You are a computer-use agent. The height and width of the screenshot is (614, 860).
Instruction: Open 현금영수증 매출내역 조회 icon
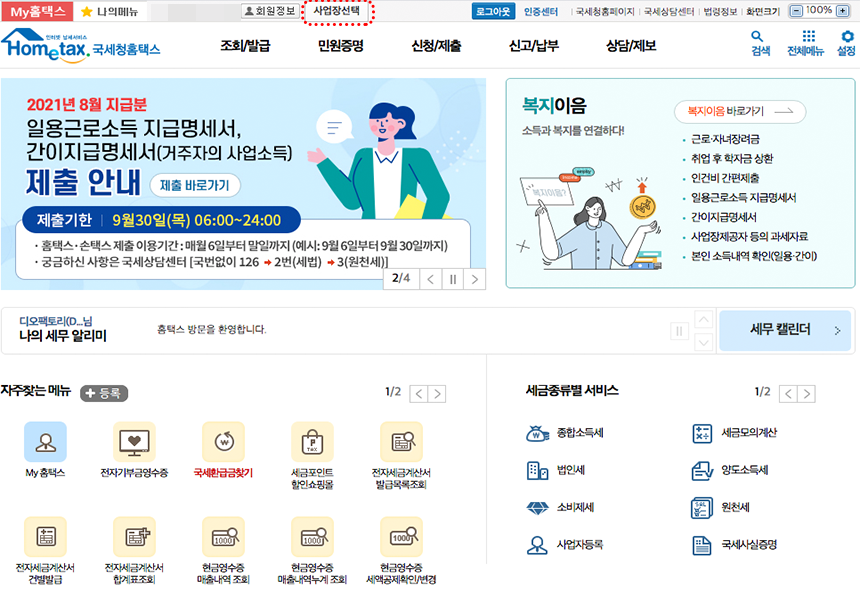click(224, 537)
